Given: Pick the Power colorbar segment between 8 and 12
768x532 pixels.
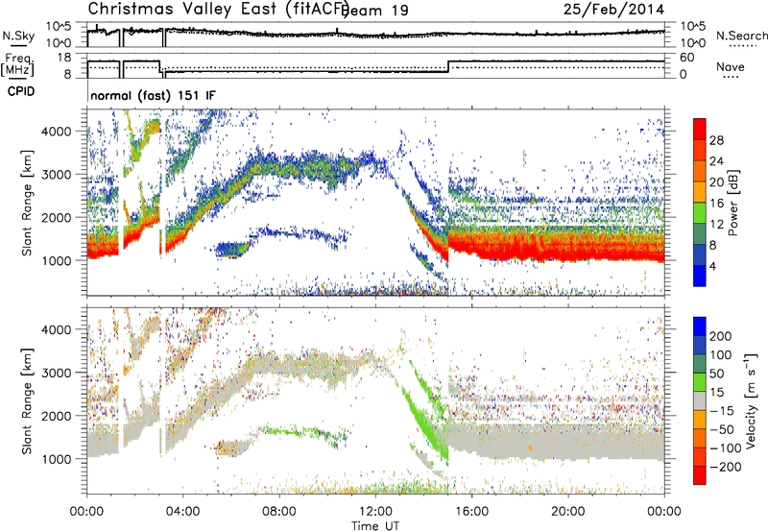Looking at the screenshot, I should point(700,233).
